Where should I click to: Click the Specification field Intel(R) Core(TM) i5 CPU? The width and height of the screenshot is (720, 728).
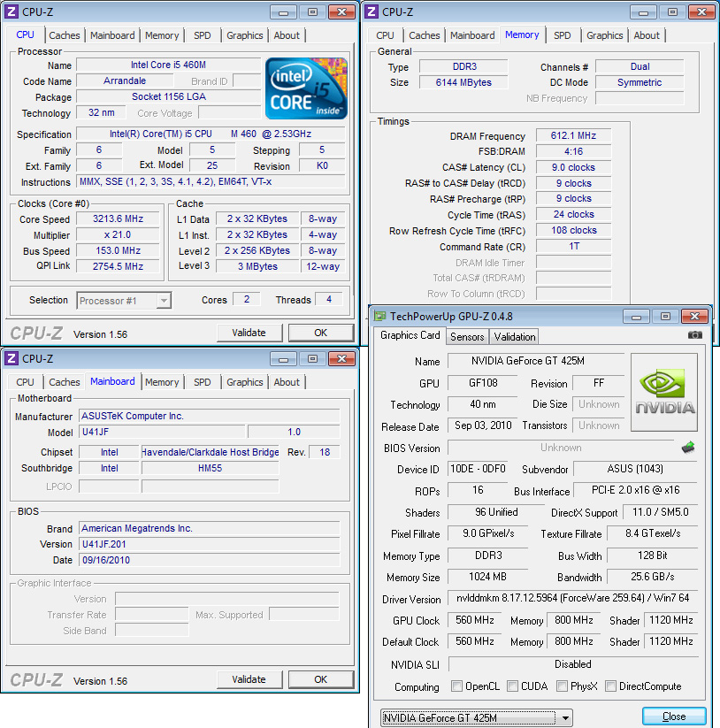(211, 134)
